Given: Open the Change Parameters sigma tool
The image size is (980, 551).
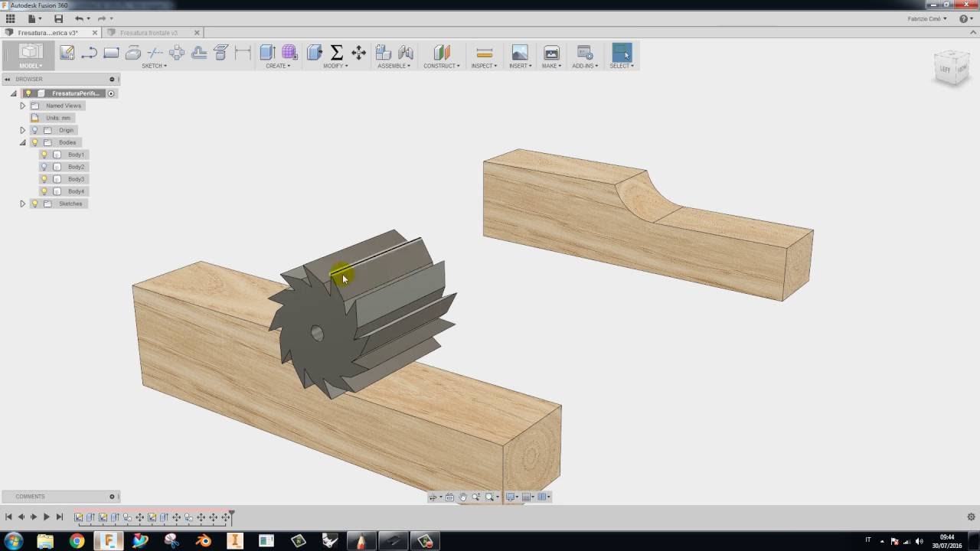Looking at the screenshot, I should [x=336, y=52].
